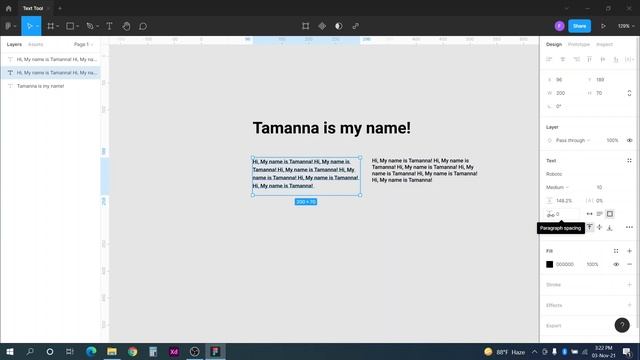
Task: Open new tab with plus button
Action: coord(60,8)
